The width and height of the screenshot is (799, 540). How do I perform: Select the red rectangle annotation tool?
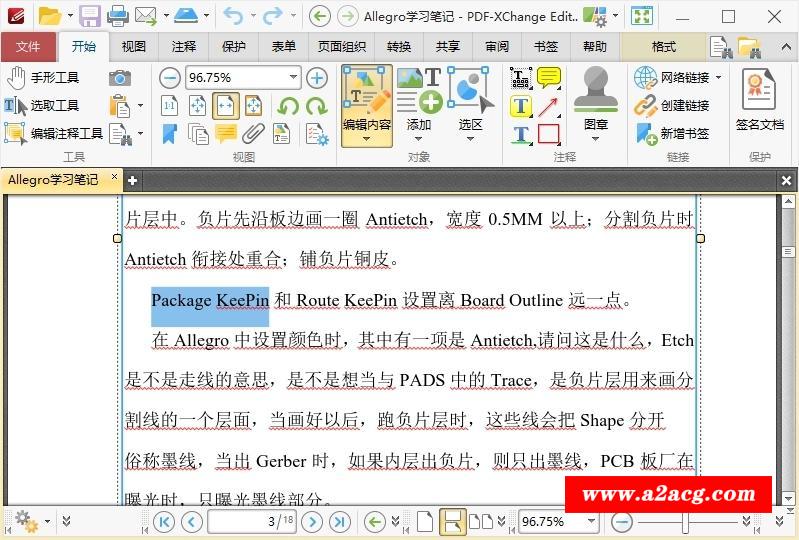pyautogui.click(x=549, y=134)
